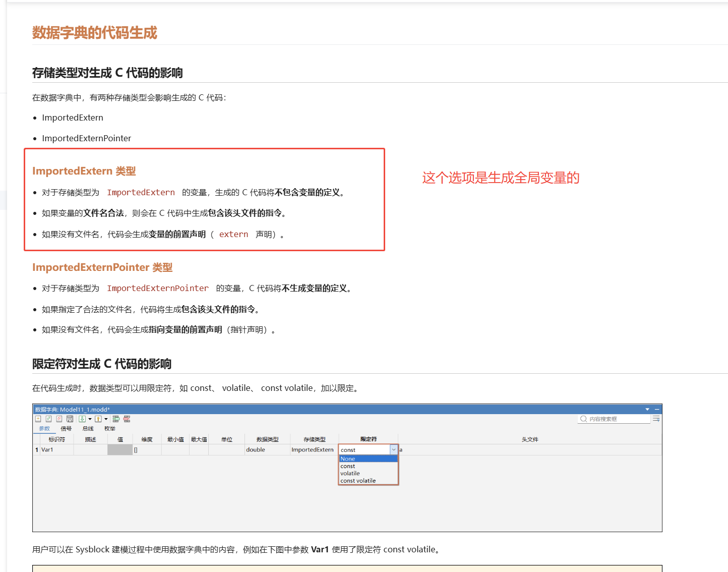This screenshot has width=728, height=572.
Task: Select row number 1 in table
Action: (x=37, y=449)
